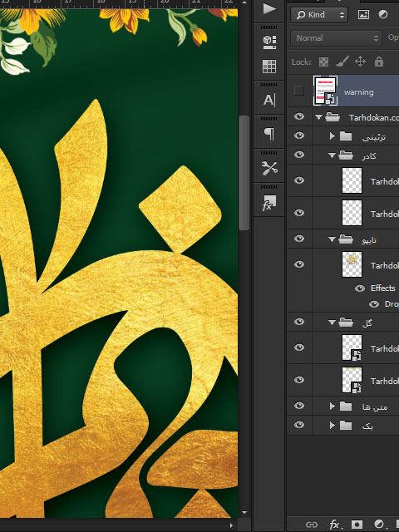Image resolution: width=399 pixels, height=532 pixels.
Task: Click the scroll down arrow
Action: (244, 512)
